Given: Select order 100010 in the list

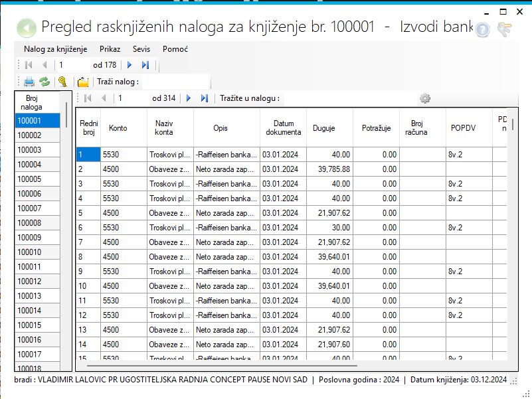Looking at the screenshot, I should [37, 252].
